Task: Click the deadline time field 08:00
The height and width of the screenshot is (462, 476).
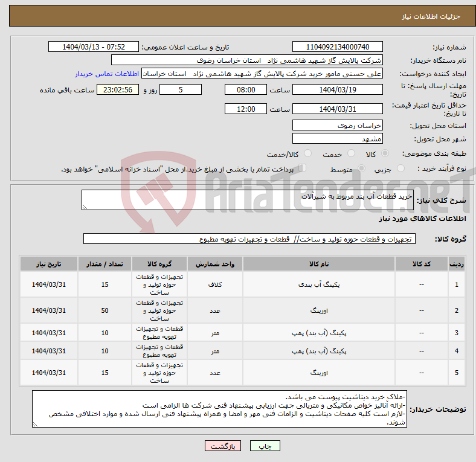Action: point(246,90)
